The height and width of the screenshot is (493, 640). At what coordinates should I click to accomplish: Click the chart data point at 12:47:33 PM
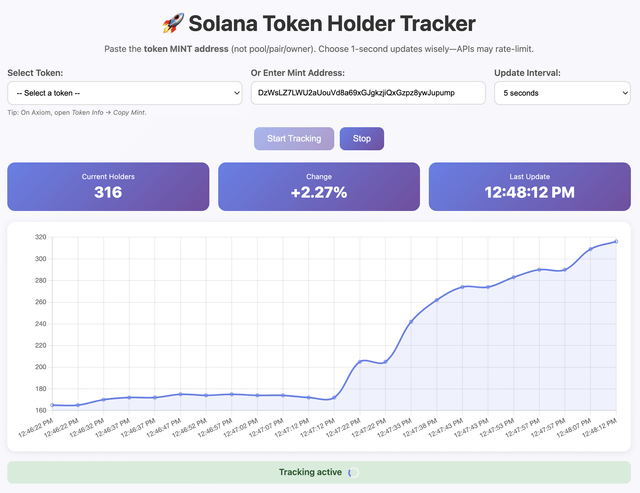tap(411, 322)
